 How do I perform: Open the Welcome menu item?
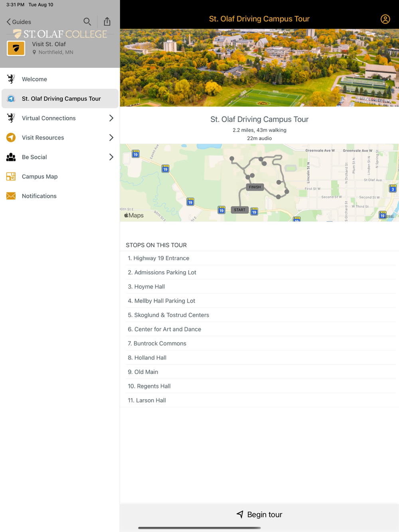click(60, 79)
